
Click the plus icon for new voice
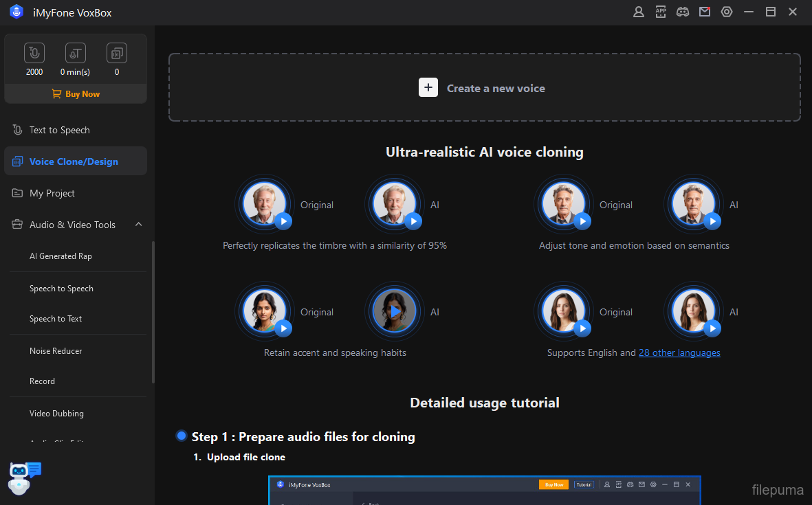(428, 88)
